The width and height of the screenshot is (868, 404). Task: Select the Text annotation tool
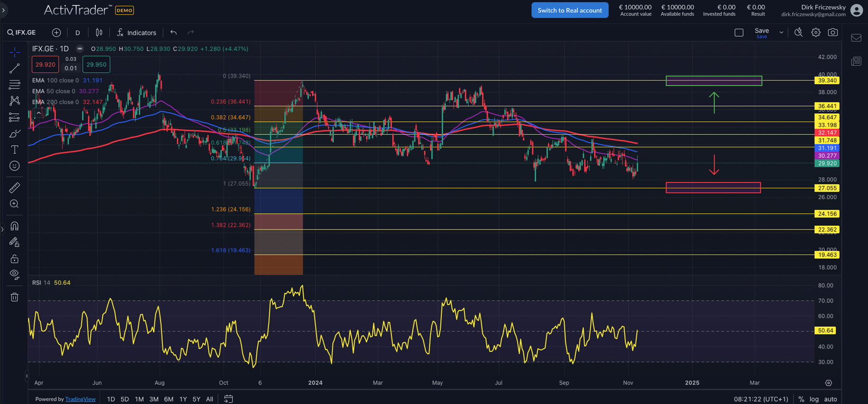(15, 150)
